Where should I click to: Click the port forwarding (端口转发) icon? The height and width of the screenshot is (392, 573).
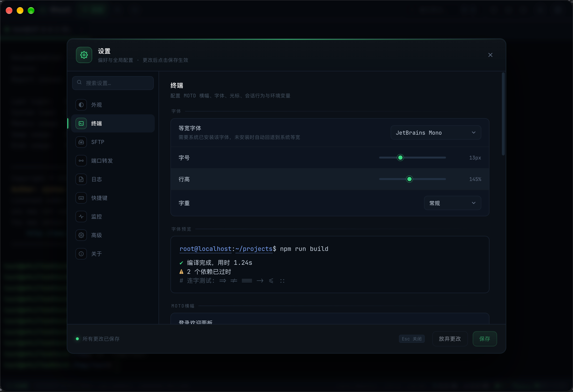81,160
